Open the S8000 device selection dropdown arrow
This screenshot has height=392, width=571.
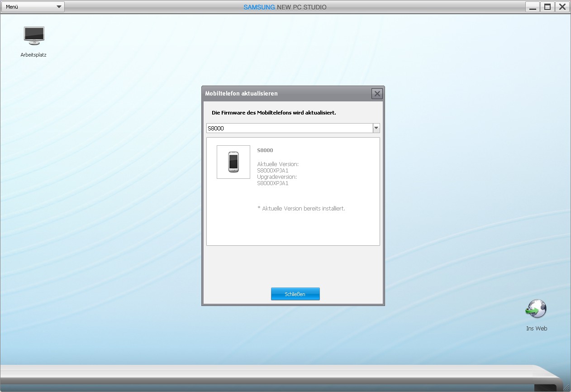point(376,128)
